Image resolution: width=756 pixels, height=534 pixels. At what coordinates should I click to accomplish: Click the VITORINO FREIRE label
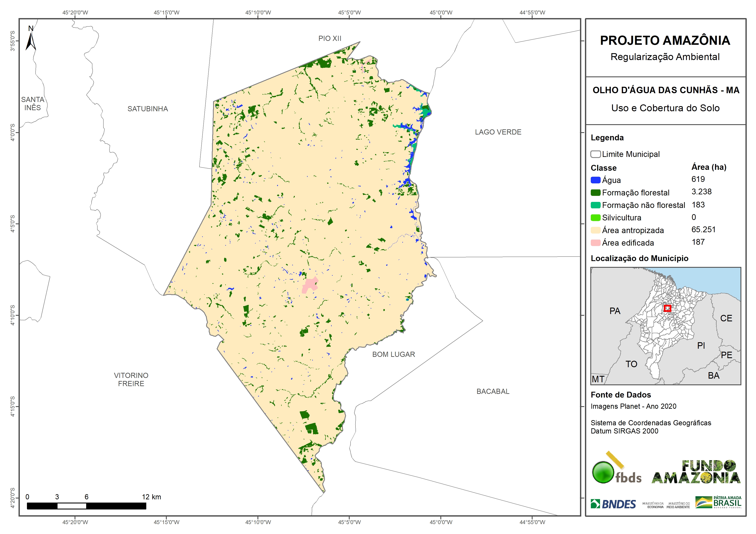[131, 379]
